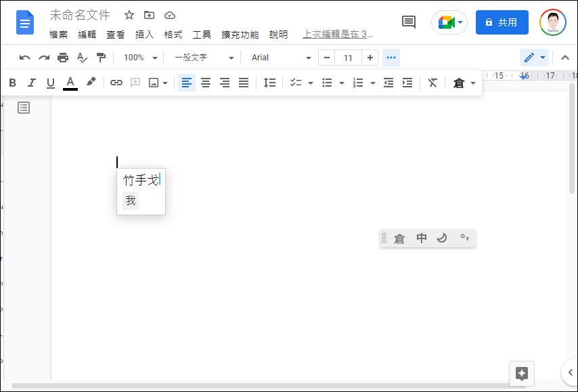Image resolution: width=578 pixels, height=392 pixels.
Task: Open the 檔案 menu
Action: tap(58, 35)
